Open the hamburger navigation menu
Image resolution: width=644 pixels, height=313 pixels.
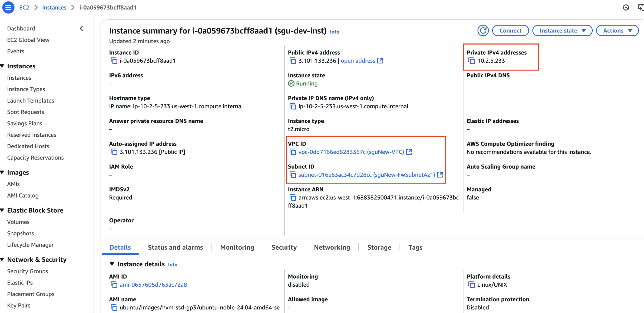pyautogui.click(x=8, y=7)
